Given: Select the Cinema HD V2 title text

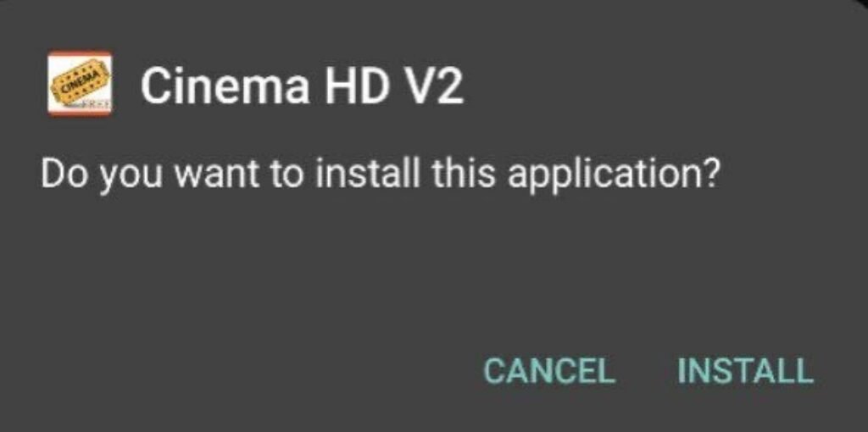Looking at the screenshot, I should point(302,86).
